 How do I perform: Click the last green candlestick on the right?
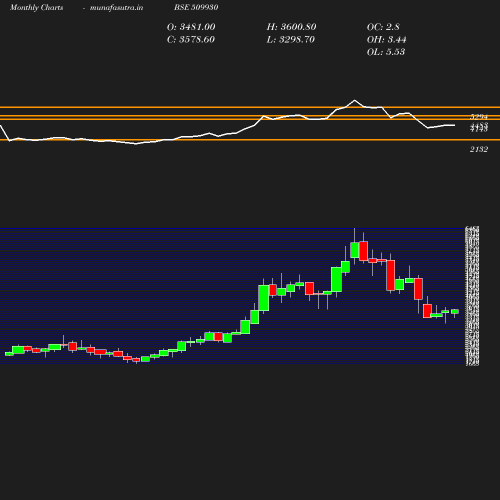pyautogui.click(x=455, y=312)
